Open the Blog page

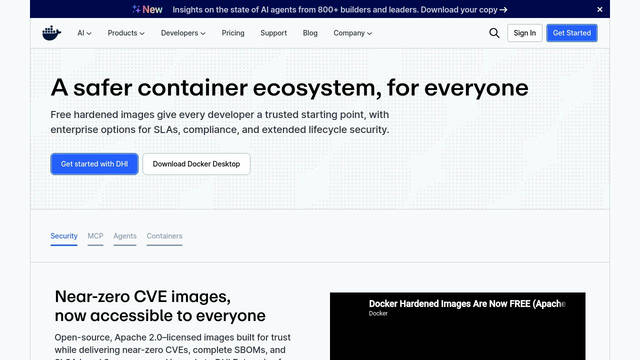[x=310, y=33]
